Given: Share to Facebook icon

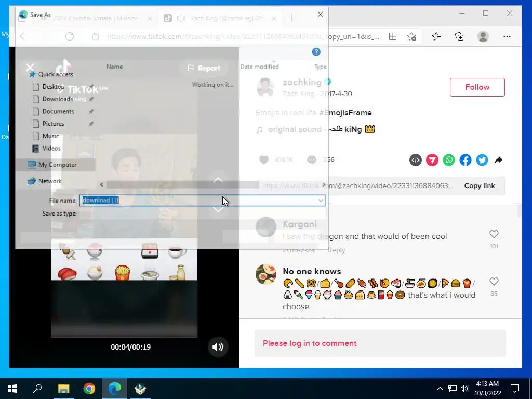Looking at the screenshot, I should 465,160.
